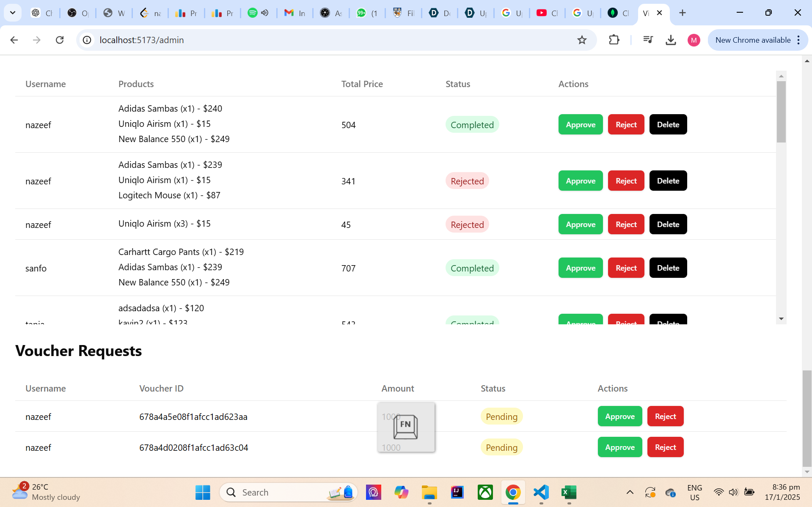Open the Chrome three-dot menu
Image resolution: width=812 pixels, height=507 pixels.
(x=798, y=40)
